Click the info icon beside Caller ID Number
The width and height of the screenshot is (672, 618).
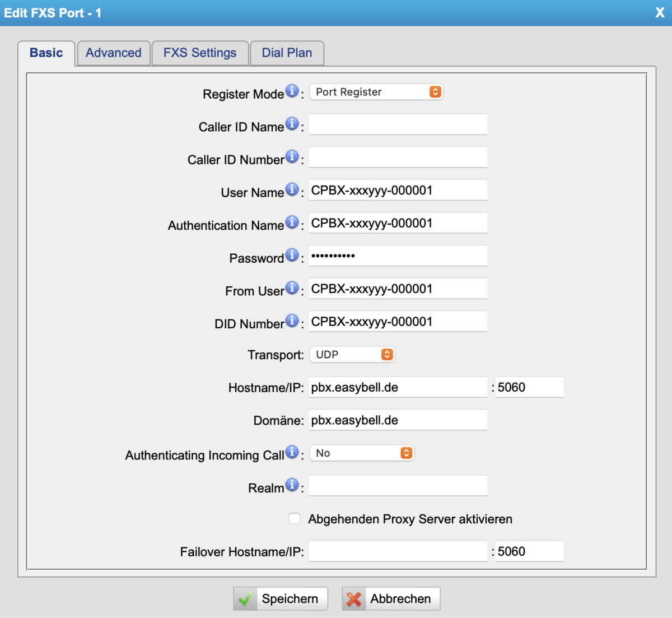click(x=292, y=157)
